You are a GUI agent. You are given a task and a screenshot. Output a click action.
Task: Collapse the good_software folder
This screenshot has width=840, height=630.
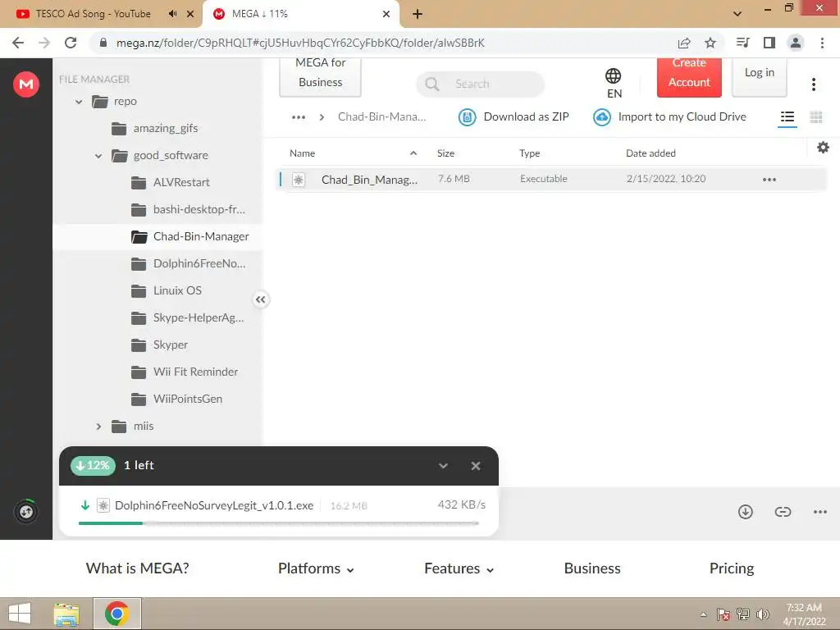(x=98, y=156)
